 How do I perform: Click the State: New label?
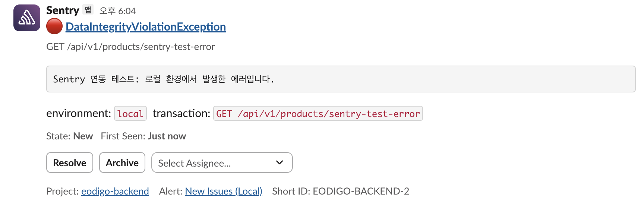(x=69, y=136)
